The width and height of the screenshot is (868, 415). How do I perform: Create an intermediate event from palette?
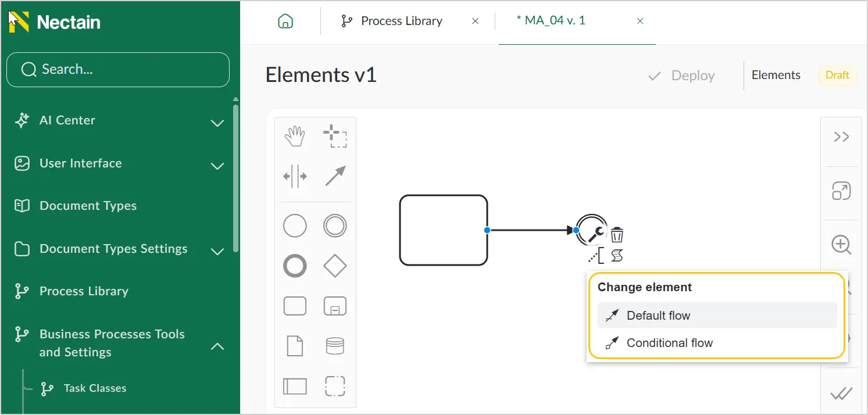[335, 226]
